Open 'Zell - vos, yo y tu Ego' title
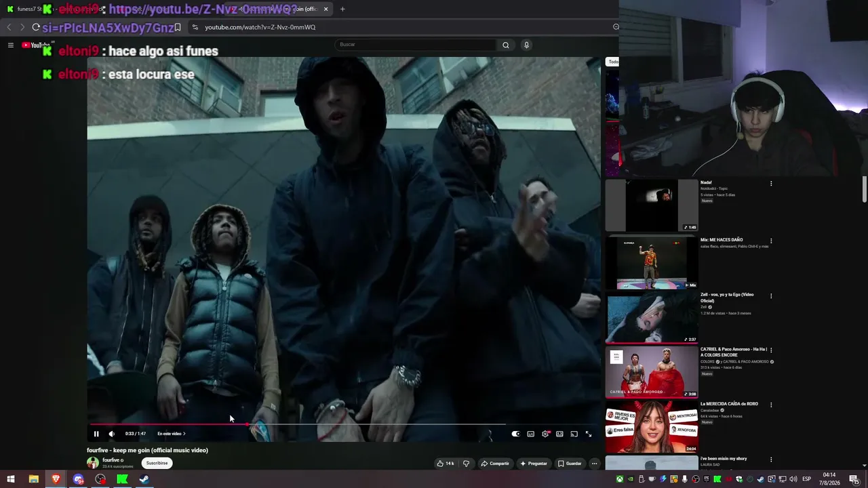This screenshot has width=868, height=488. (727, 298)
